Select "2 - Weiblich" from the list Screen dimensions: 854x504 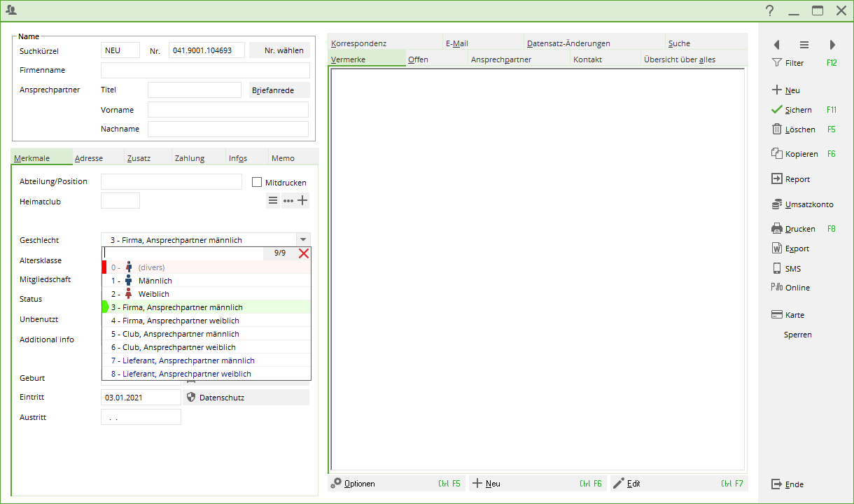point(153,294)
